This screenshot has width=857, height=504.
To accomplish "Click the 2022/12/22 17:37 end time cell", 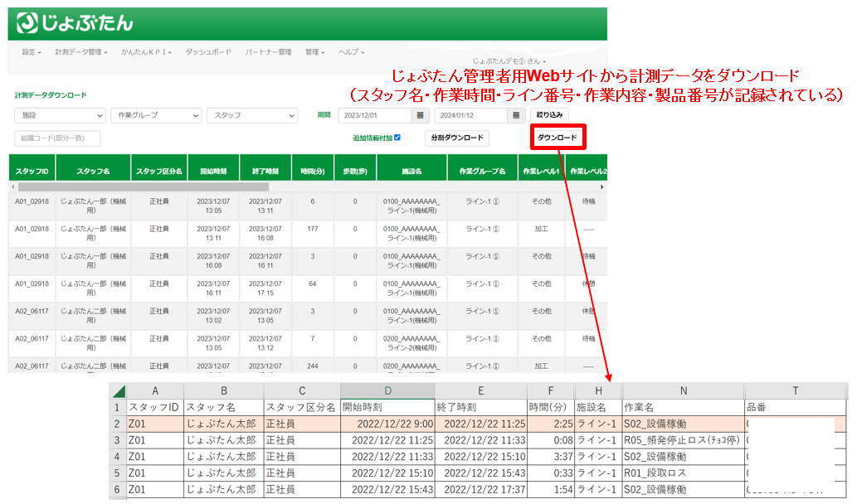I will coord(481,489).
